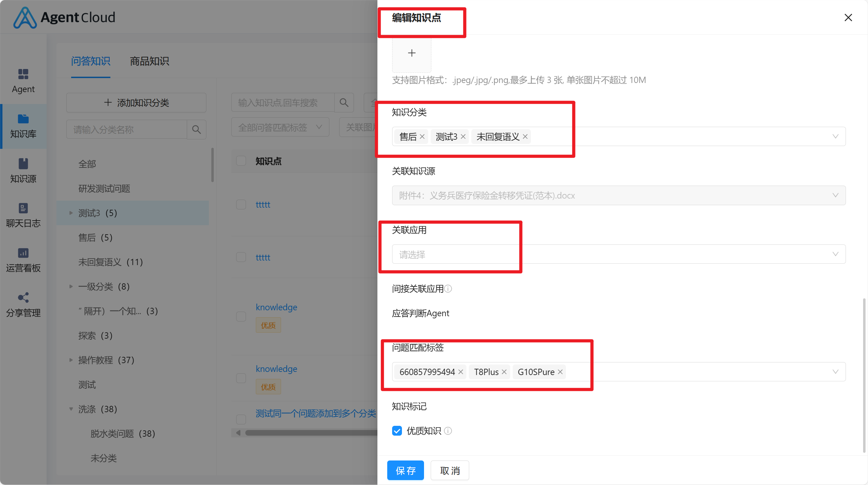Click the category name search magnifier icon
Viewport: 868px width, 485px height.
coord(197,130)
